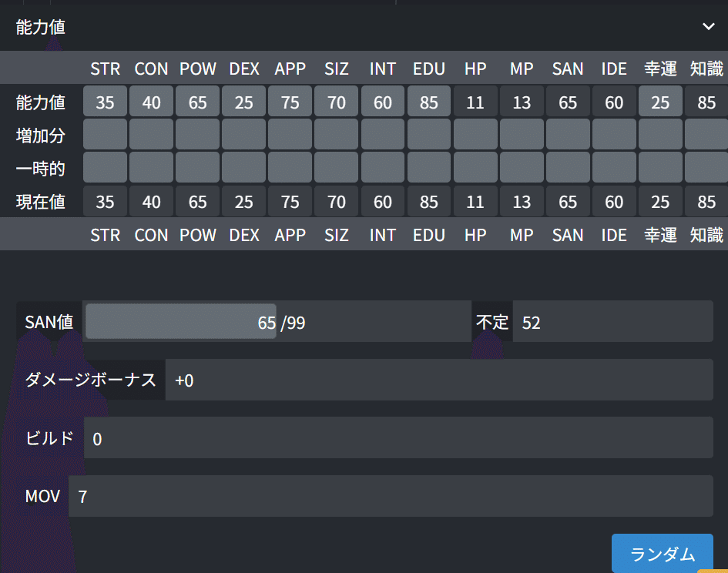
Task: Edit the APP 増加分 cell
Action: pos(290,134)
